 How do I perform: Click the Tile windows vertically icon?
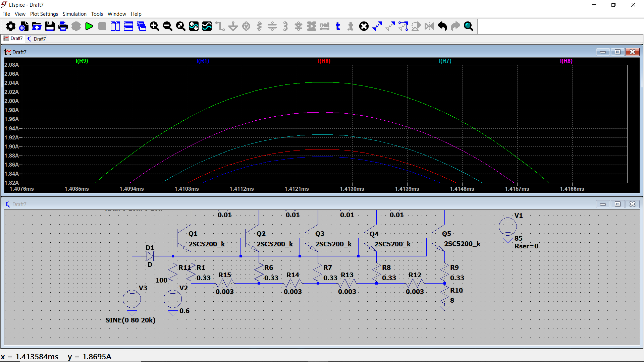coord(115,26)
